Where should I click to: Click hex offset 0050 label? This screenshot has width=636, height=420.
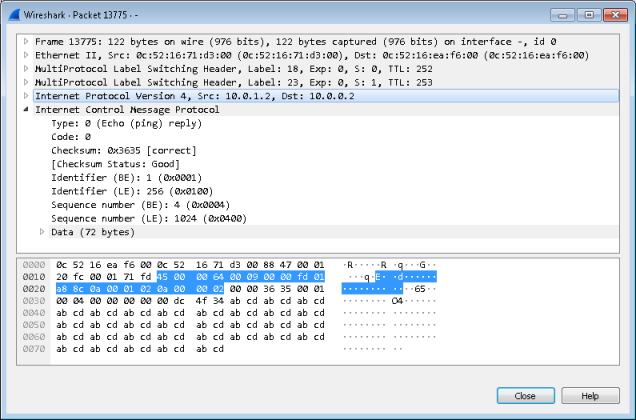click(x=34, y=325)
